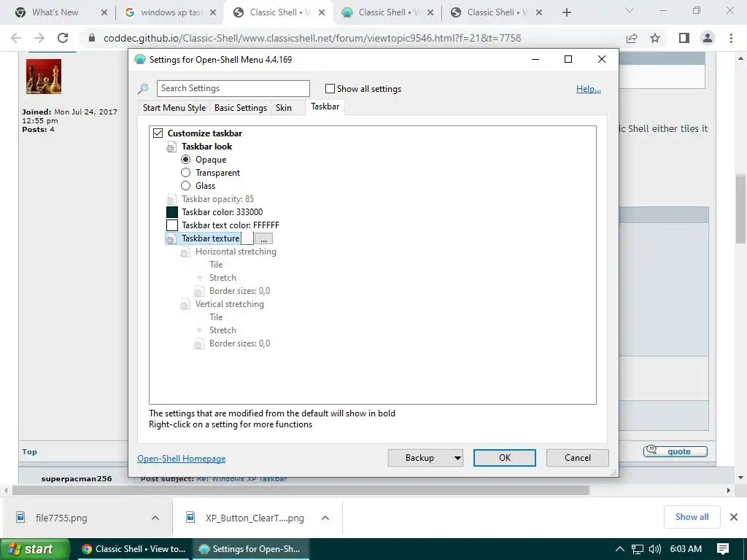Click the Backup button
747x560 pixels.
419,458
